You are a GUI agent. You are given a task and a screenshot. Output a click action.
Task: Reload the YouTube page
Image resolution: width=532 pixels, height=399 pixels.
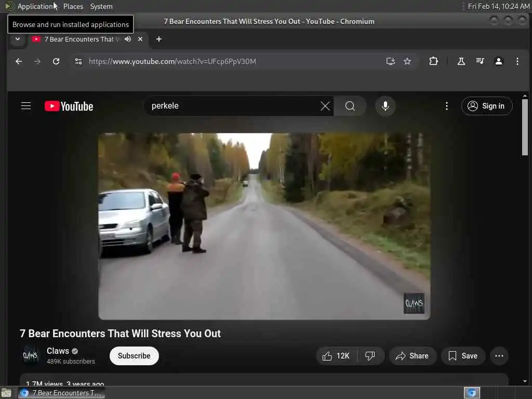click(x=56, y=61)
